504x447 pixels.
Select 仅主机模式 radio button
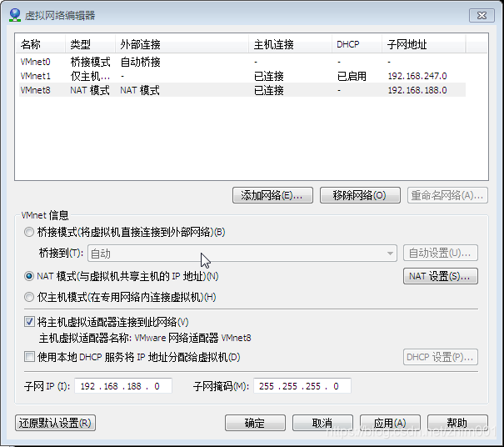pos(29,297)
